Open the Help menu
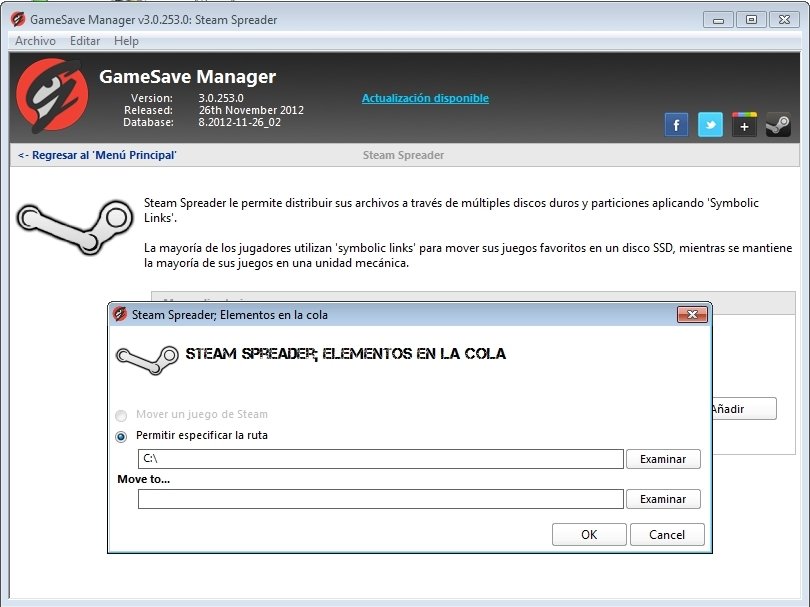Image resolution: width=810 pixels, height=607 pixels. pyautogui.click(x=126, y=41)
